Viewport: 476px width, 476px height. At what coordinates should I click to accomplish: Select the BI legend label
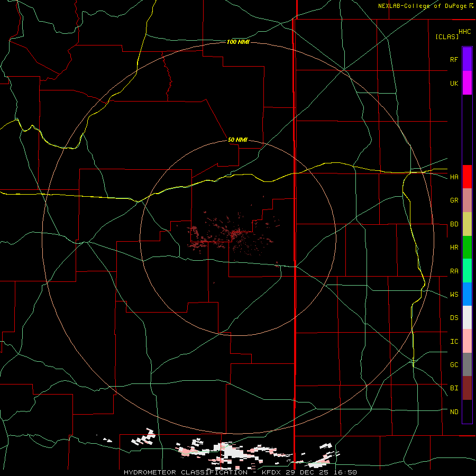point(454,388)
